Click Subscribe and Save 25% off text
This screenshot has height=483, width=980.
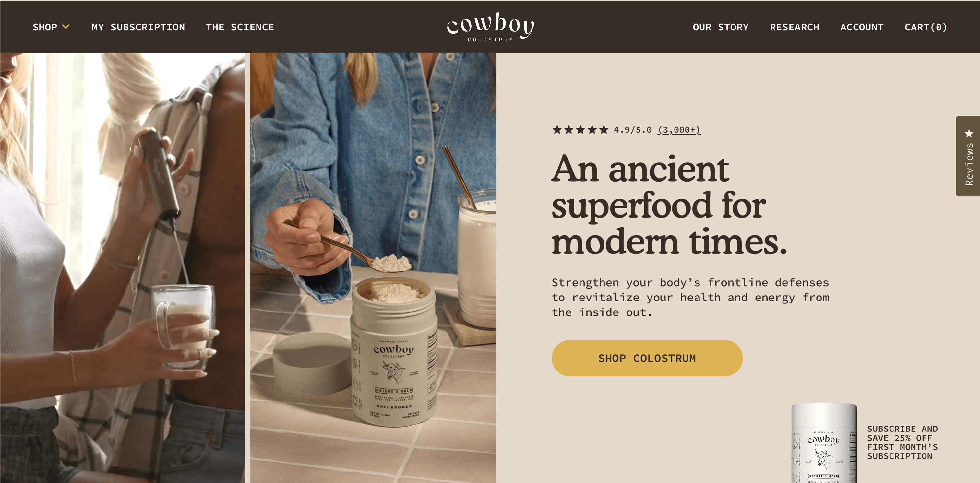tap(902, 443)
